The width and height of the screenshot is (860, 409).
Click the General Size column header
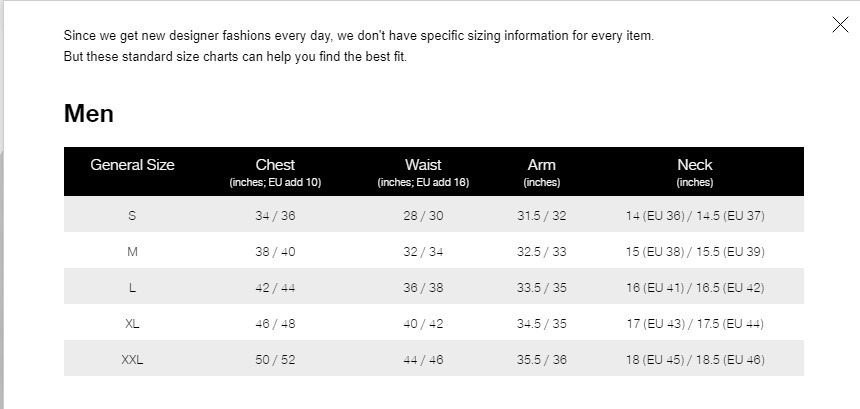(x=132, y=165)
